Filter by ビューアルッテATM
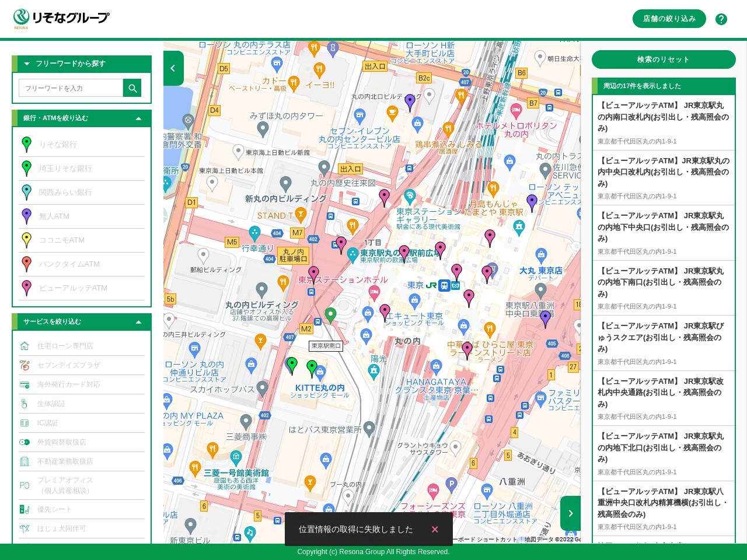Image resolution: width=747 pixels, height=560 pixels. pos(82,288)
